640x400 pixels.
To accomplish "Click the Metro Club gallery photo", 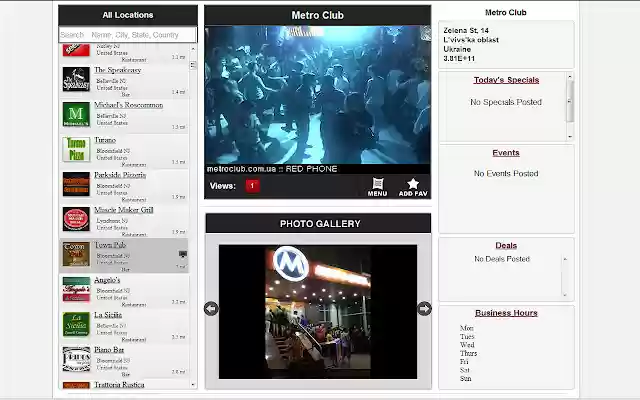I will point(317,311).
